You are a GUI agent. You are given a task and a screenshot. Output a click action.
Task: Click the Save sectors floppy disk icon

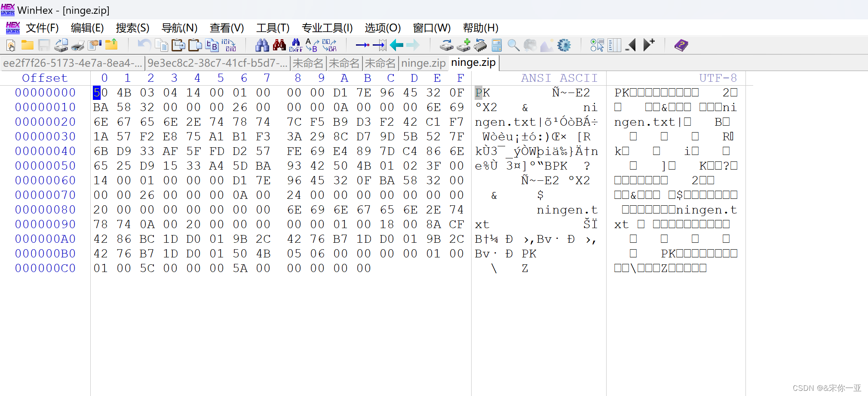pos(44,45)
